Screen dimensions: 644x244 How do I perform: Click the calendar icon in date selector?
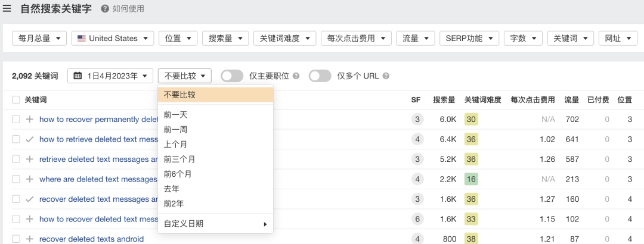click(x=78, y=76)
